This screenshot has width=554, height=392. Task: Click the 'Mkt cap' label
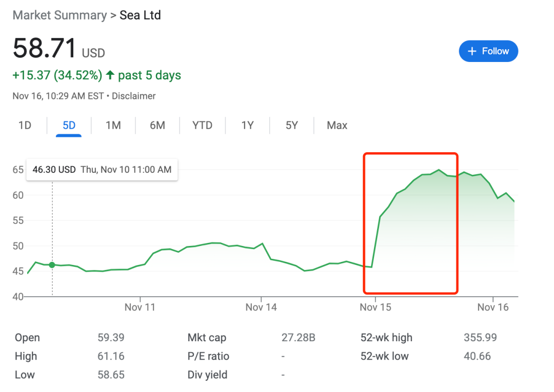207,337
